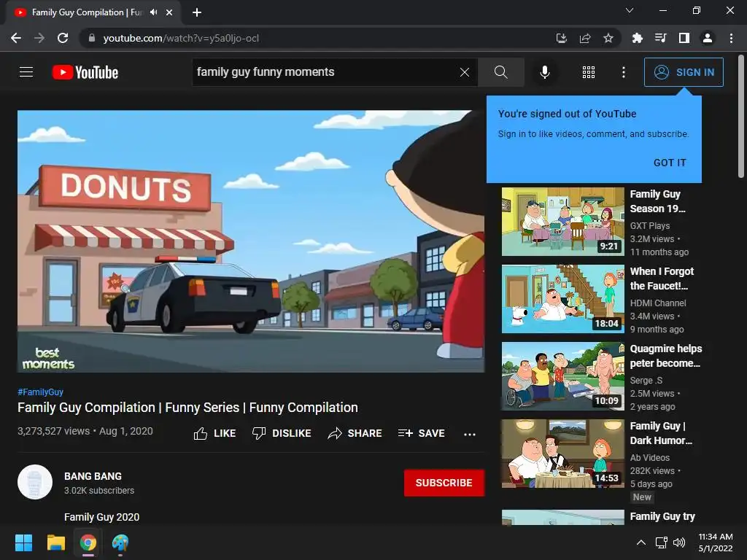Close the Family Guy Compilation tab
The width and height of the screenshot is (747, 560).
tap(169, 12)
